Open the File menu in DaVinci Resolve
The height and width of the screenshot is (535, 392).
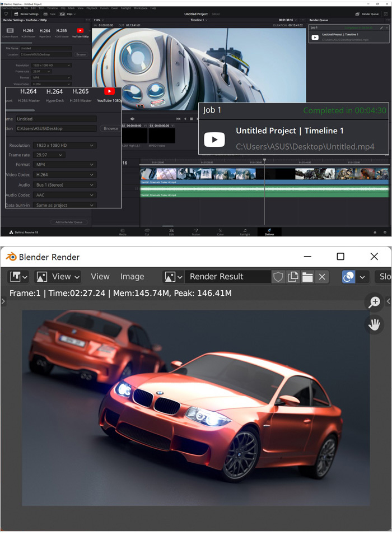tap(26, 8)
